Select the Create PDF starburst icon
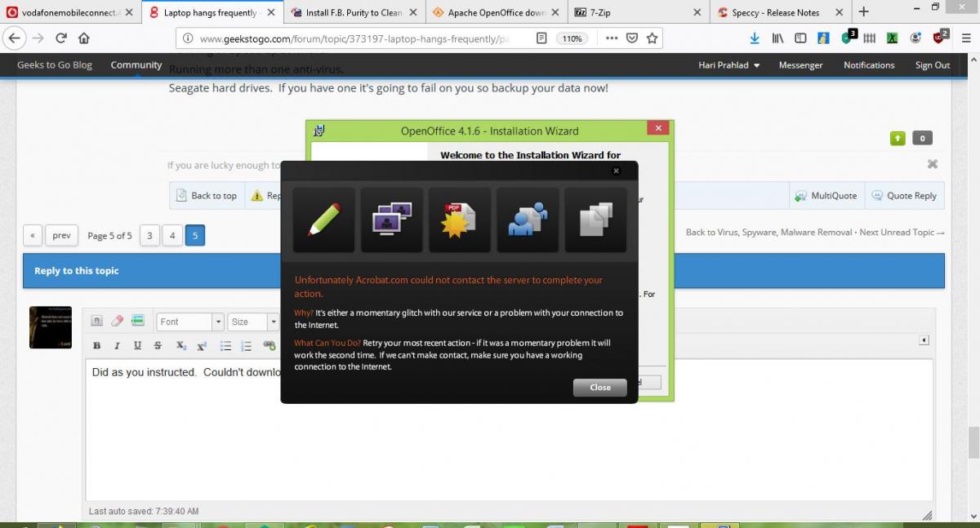 click(460, 220)
